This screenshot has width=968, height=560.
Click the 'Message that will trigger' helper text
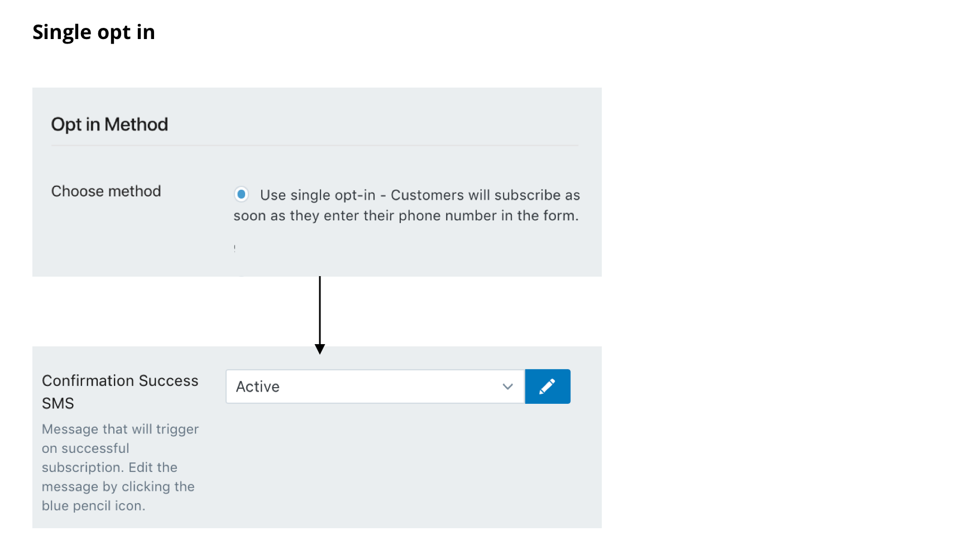(x=121, y=429)
